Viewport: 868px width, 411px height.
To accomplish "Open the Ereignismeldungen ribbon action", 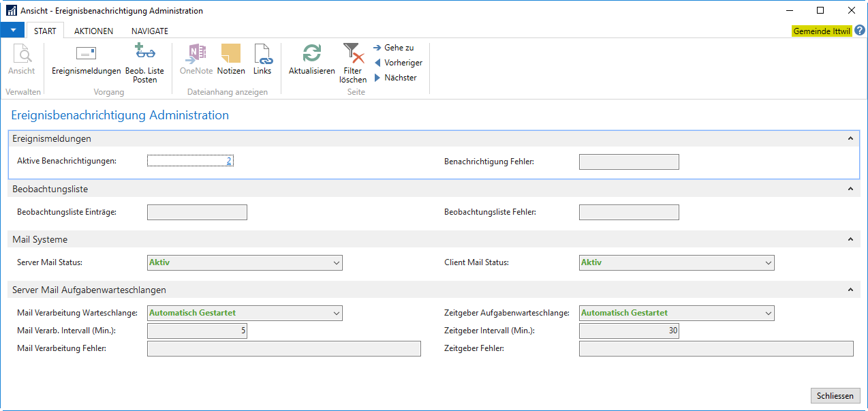I will (x=86, y=60).
